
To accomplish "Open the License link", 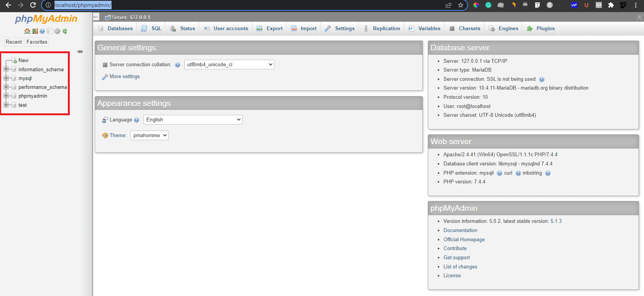I will (452, 276).
